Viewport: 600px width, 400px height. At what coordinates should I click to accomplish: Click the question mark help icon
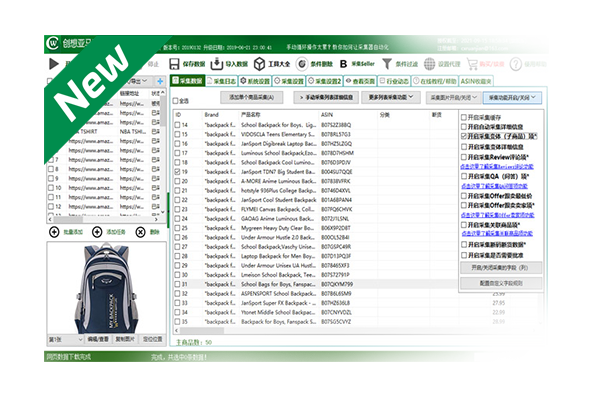[x=515, y=64]
